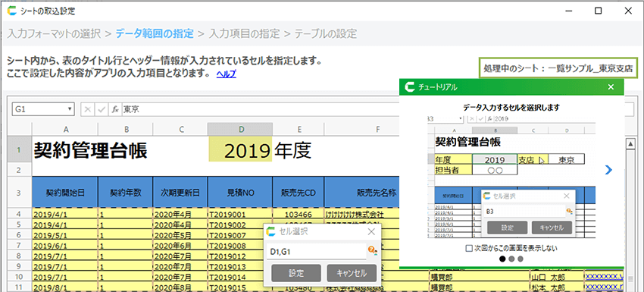The height and width of the screenshot is (292, 644).
Task: Click the 次期更新日 header cell
Action: [180, 193]
